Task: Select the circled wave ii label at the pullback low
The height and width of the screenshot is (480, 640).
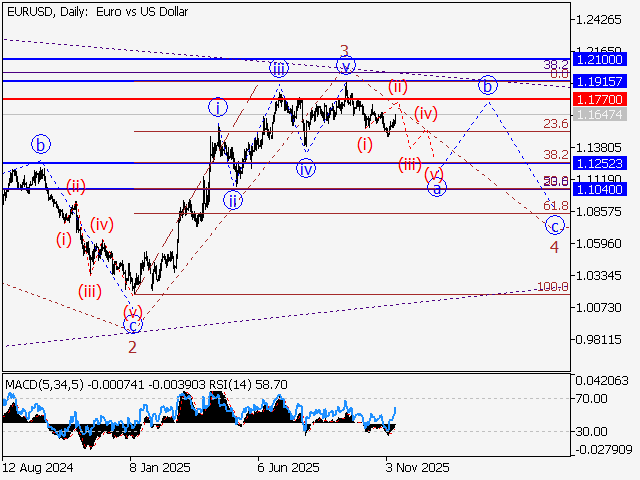Action: tap(232, 200)
